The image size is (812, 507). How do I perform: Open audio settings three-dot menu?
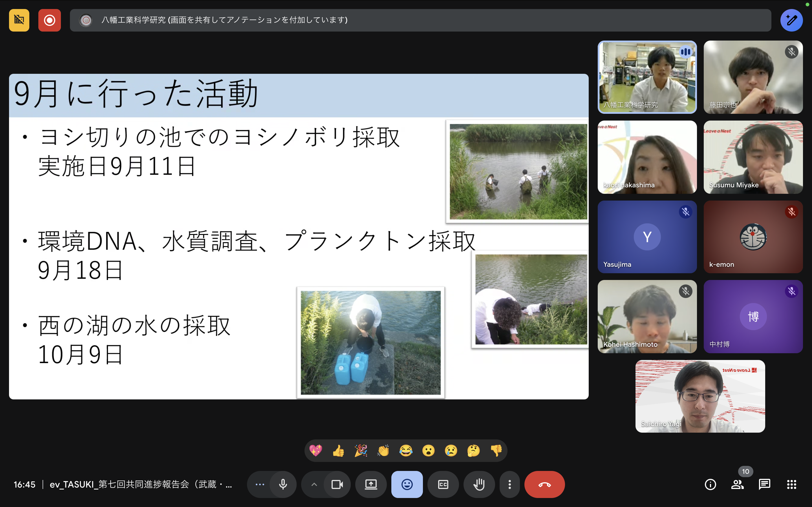260,484
